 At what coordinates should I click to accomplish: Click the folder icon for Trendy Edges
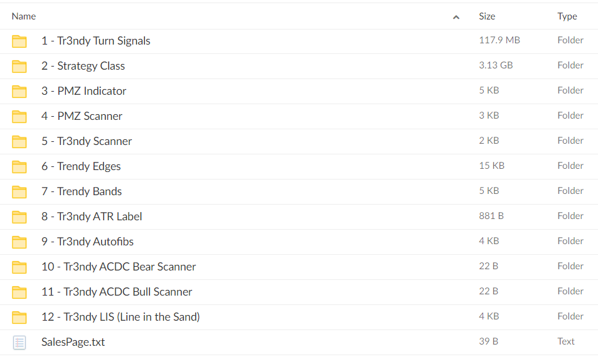click(x=19, y=167)
